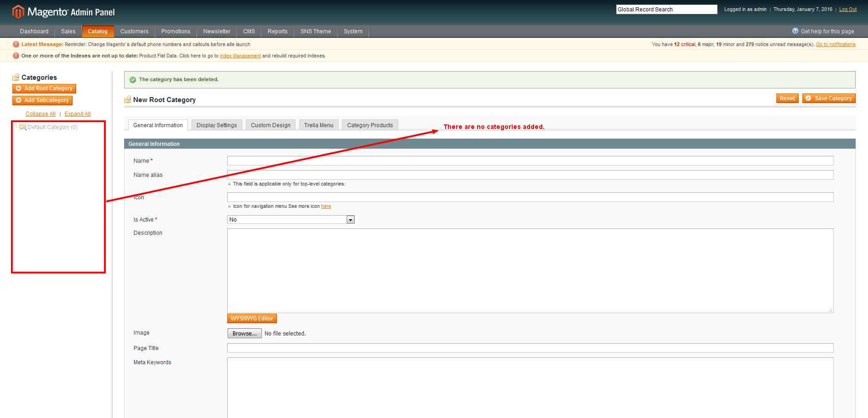Click the help icon beside Get help
The image size is (868, 418).
tap(795, 31)
